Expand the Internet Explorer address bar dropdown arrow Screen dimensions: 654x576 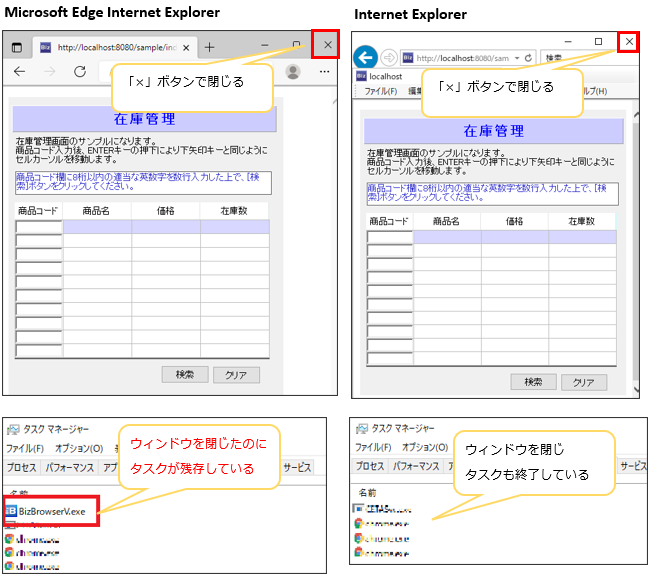[517, 58]
